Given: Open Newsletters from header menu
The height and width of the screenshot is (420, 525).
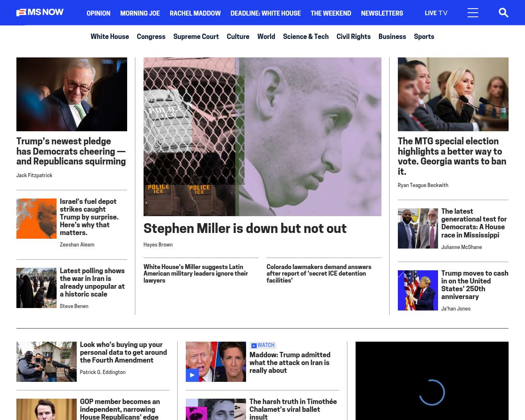Looking at the screenshot, I should [x=382, y=13].
